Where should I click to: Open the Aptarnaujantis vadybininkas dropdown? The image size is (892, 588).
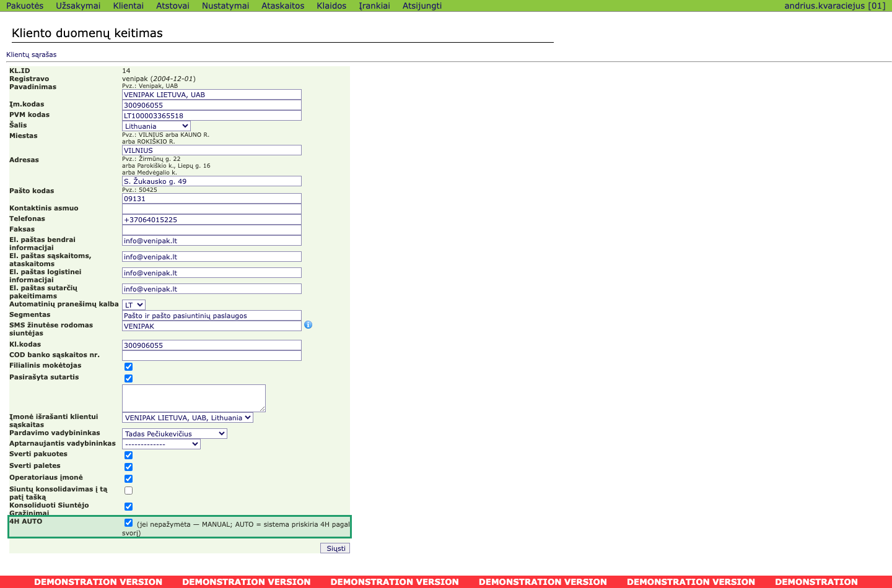coord(161,444)
